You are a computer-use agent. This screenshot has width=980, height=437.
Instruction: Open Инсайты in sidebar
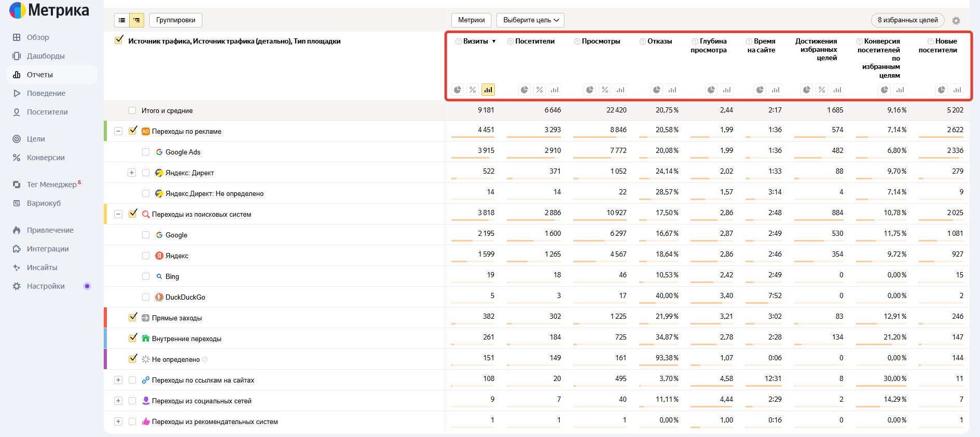42,267
